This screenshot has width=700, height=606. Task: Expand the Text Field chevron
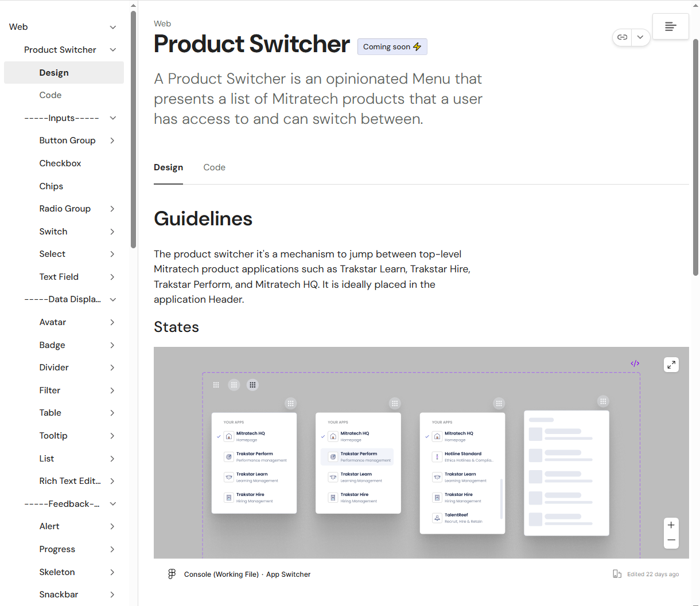(112, 277)
